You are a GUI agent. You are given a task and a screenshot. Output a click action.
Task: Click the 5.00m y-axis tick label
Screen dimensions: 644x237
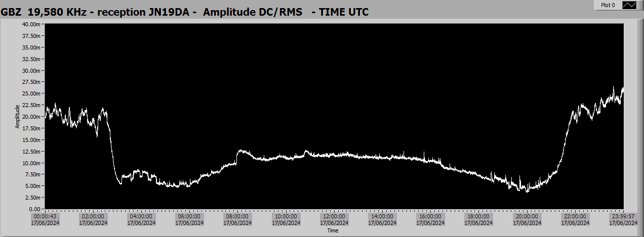[x=33, y=186]
